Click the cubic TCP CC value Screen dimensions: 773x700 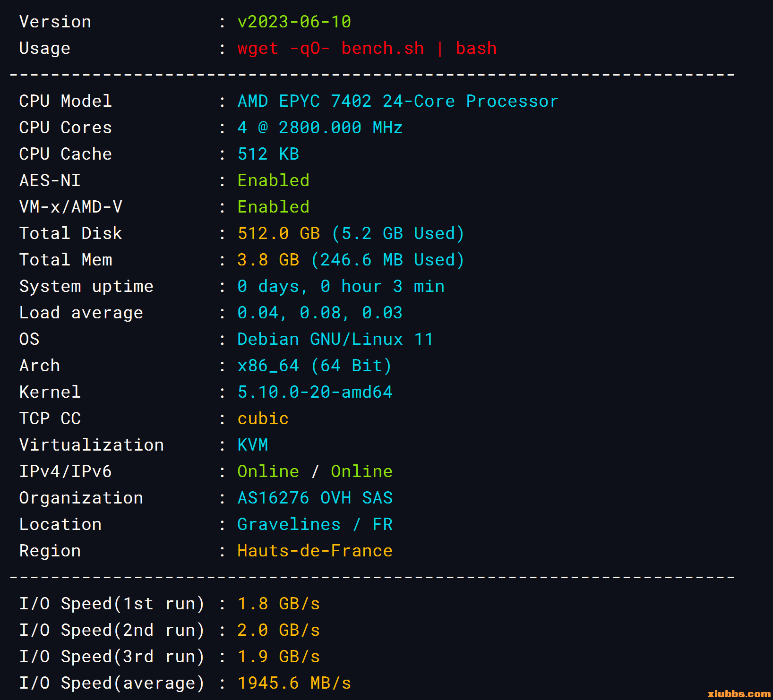(263, 418)
